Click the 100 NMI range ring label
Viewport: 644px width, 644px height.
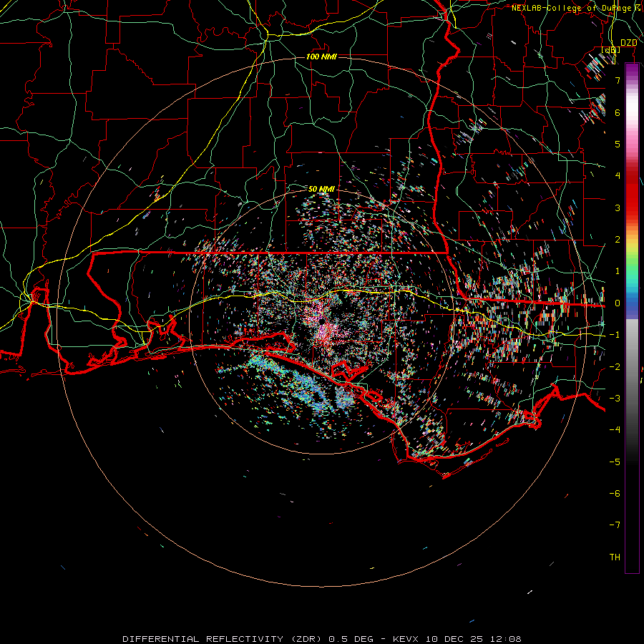(321, 57)
